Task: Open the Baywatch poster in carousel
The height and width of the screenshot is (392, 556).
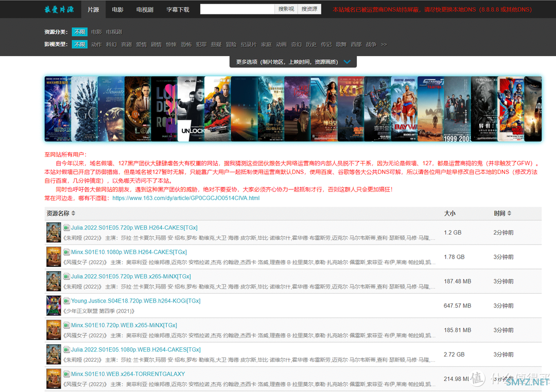Action: pyautogui.click(x=404, y=109)
